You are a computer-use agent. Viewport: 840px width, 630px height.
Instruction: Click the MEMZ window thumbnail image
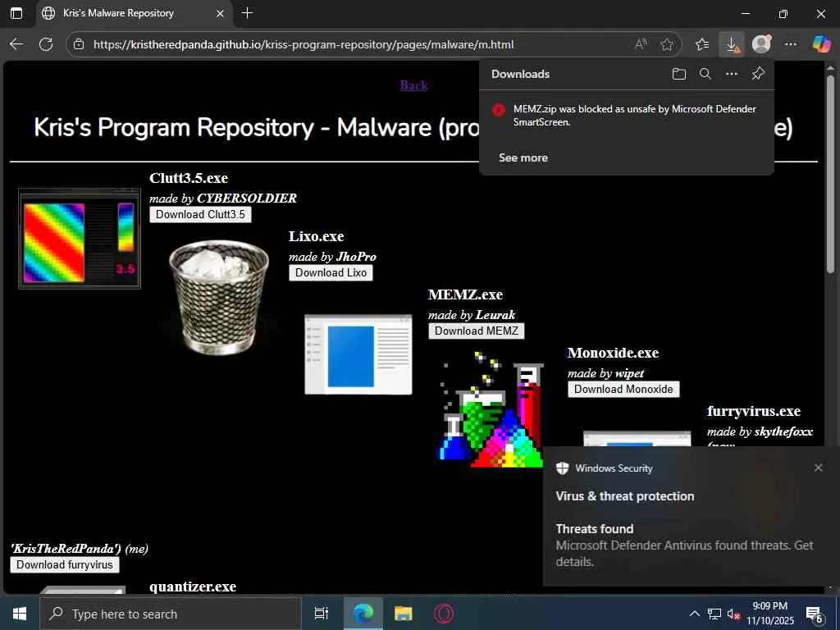[358, 354]
